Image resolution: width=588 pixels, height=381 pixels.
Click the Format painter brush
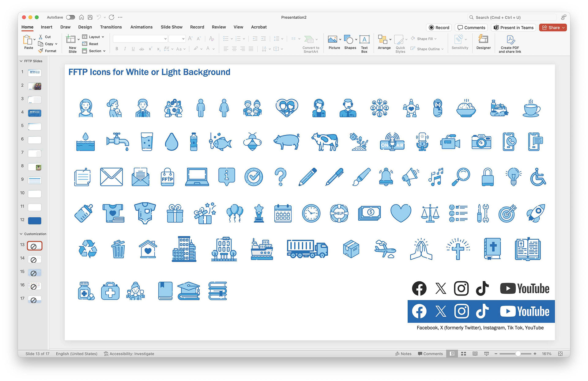pos(41,51)
